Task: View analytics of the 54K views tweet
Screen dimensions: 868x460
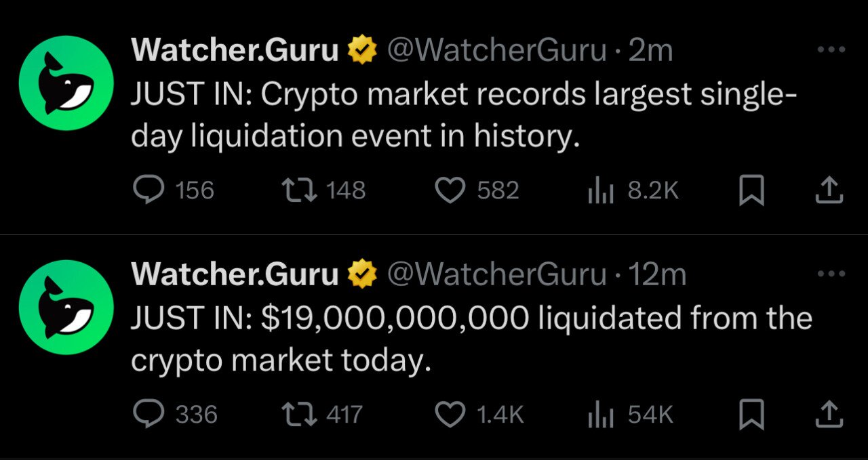Action: (600, 415)
